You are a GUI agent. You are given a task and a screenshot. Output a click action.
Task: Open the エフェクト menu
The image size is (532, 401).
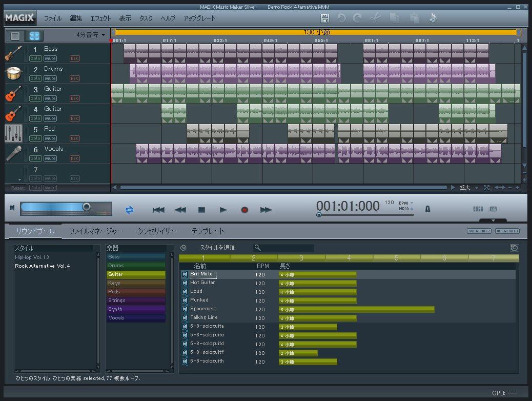point(100,18)
